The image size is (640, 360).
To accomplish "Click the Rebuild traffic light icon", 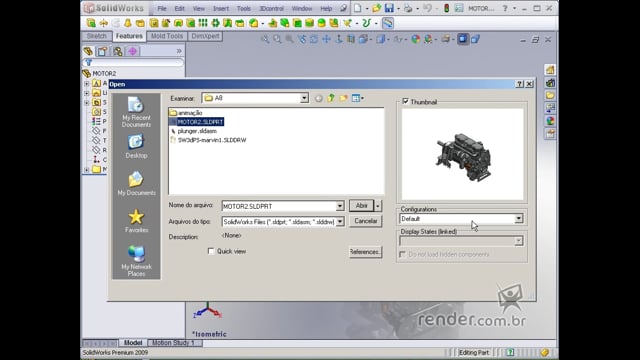I will pos(447,8).
